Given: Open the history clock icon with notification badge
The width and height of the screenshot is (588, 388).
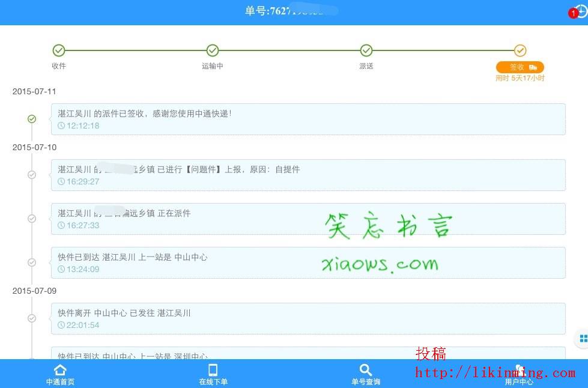Looking at the screenshot, I should [x=579, y=12].
